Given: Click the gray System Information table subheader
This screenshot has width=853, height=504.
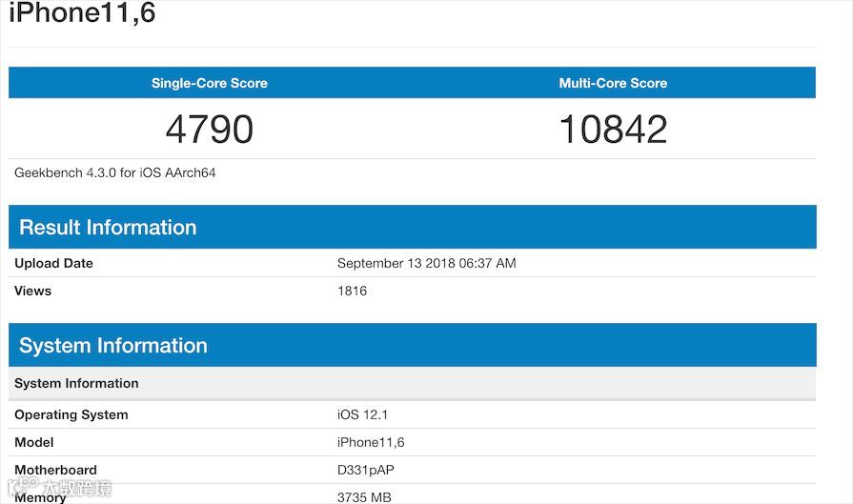Looking at the screenshot, I should (413, 383).
